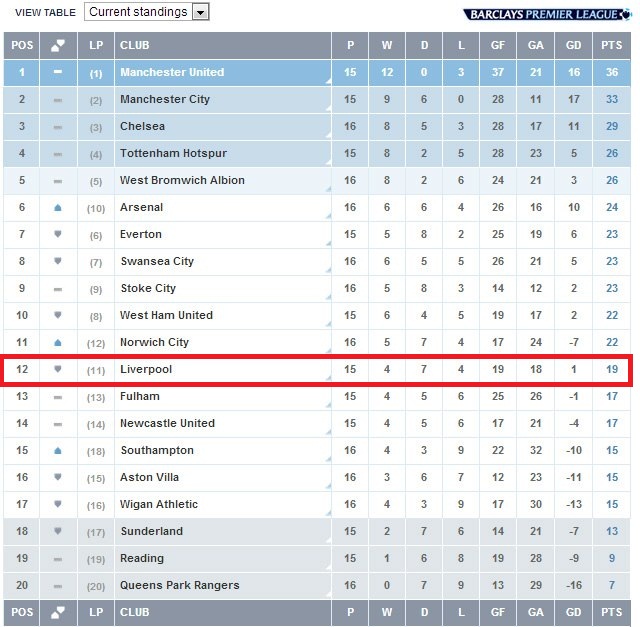Click Liverpool's down-arrow movement icon

58,369
